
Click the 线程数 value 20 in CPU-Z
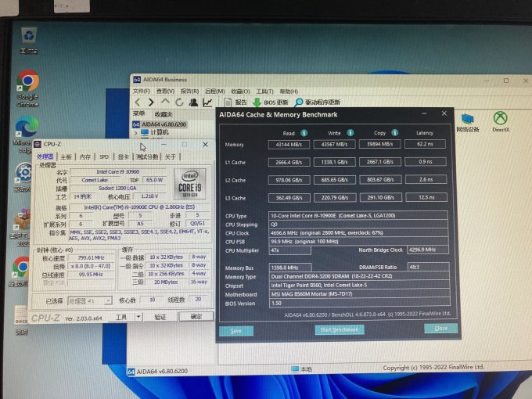click(198, 299)
